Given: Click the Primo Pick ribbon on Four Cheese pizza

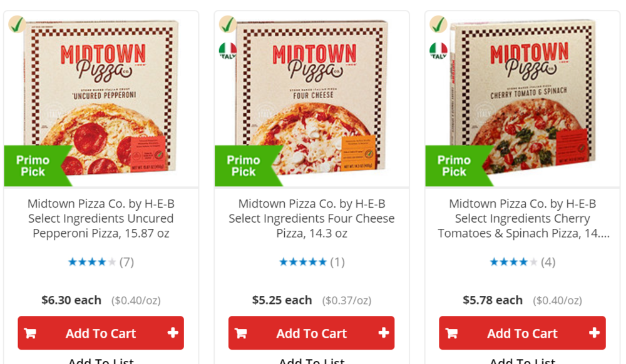Looking at the screenshot, I should point(245,166).
